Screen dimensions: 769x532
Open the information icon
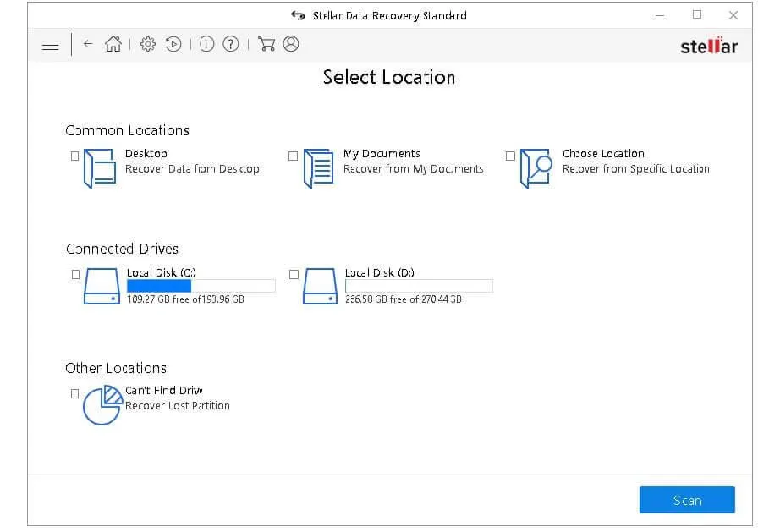207,45
